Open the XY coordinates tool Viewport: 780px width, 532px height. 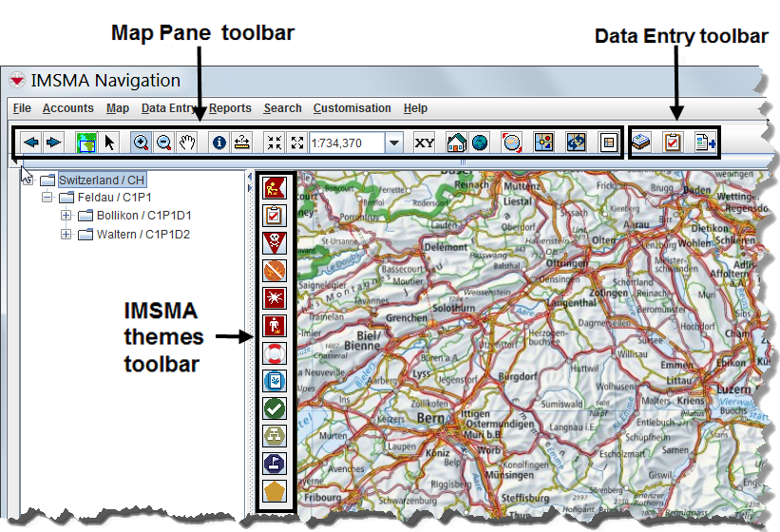pos(424,142)
